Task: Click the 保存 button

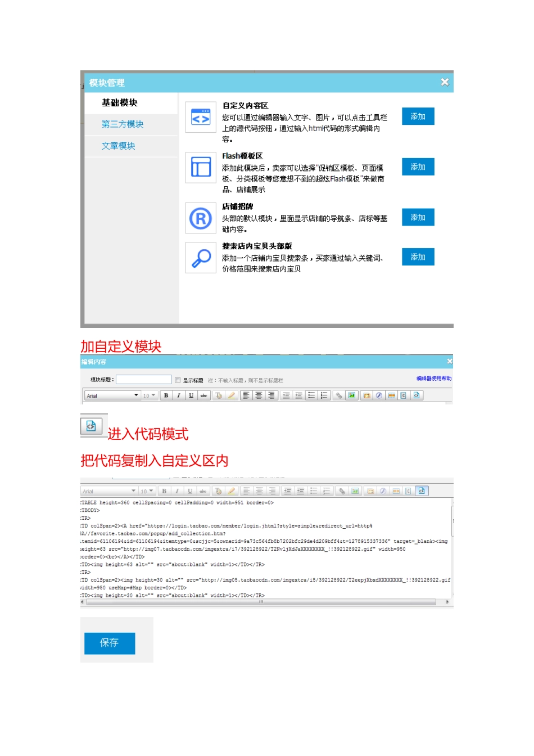Action: click(110, 643)
